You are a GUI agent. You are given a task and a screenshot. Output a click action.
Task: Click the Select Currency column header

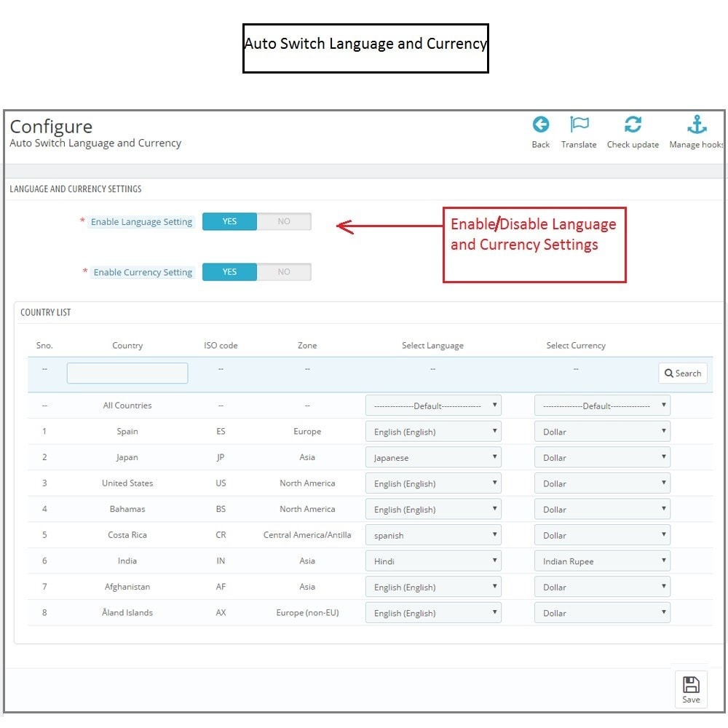tap(576, 345)
